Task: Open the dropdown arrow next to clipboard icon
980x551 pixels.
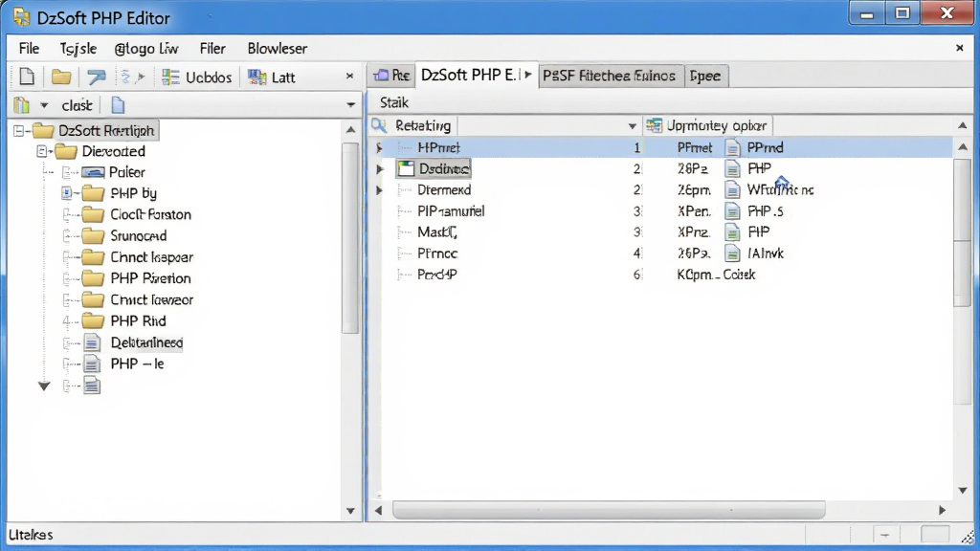Action: [44, 105]
